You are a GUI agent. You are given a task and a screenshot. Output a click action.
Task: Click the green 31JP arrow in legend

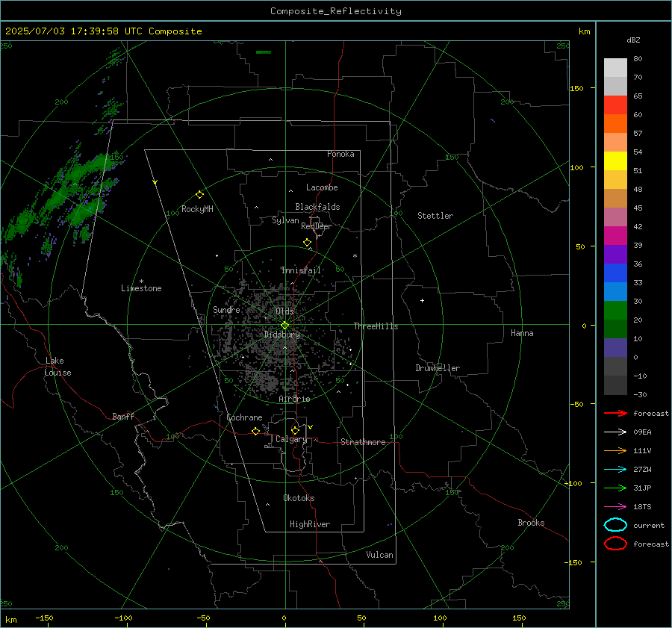click(x=615, y=488)
